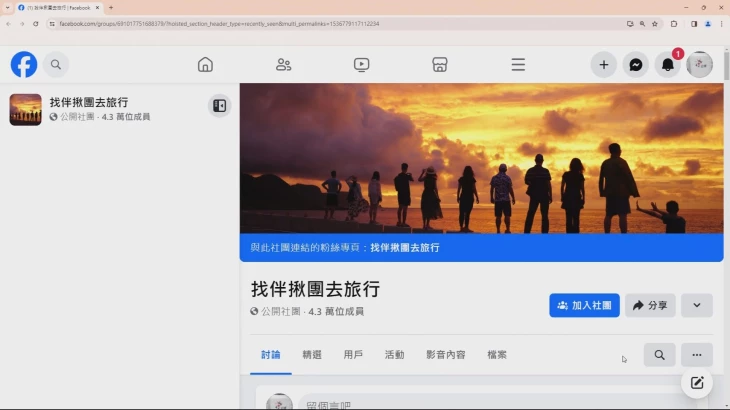
Task: Open the Facebook home logo
Action: pyautogui.click(x=24, y=64)
